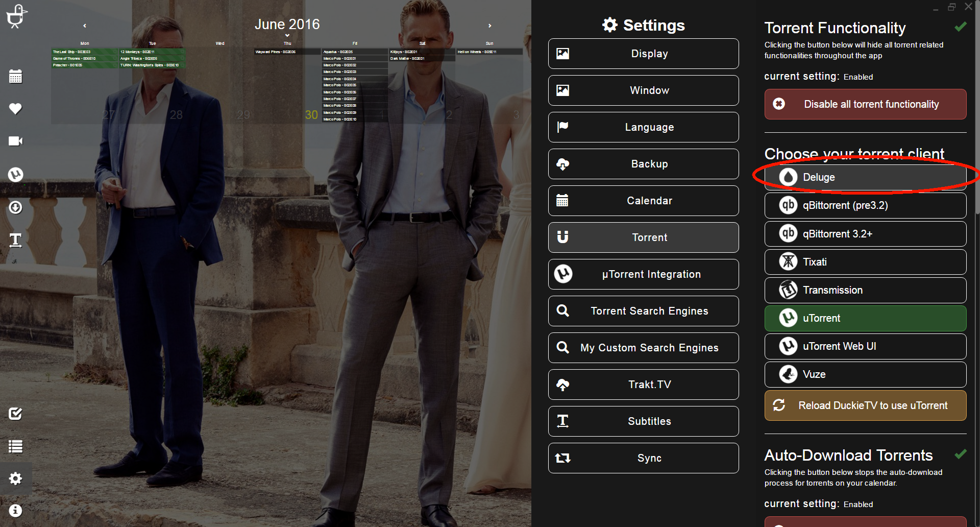Open Marco Polo - S02E10 calendar entry
The width and height of the screenshot is (980, 527).
point(355,119)
